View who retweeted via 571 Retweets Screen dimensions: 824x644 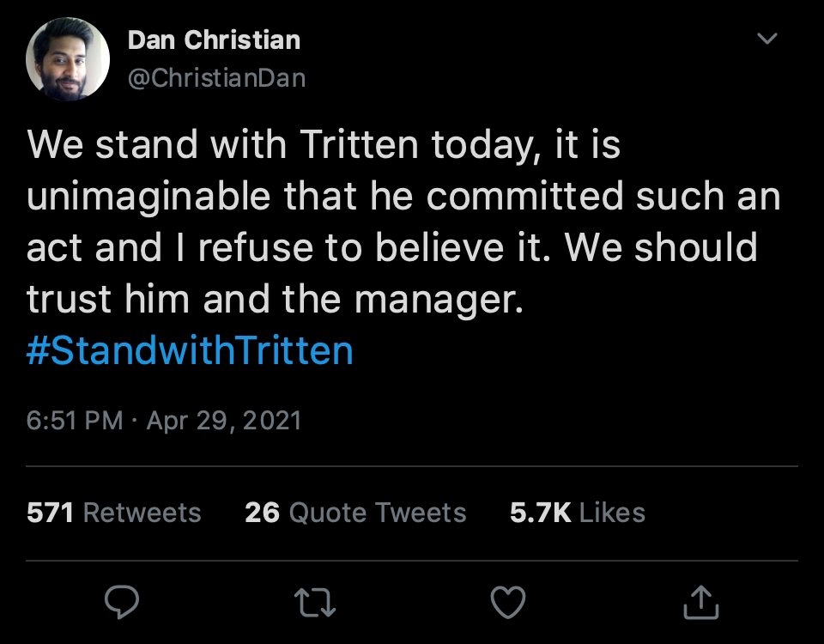[113, 512]
